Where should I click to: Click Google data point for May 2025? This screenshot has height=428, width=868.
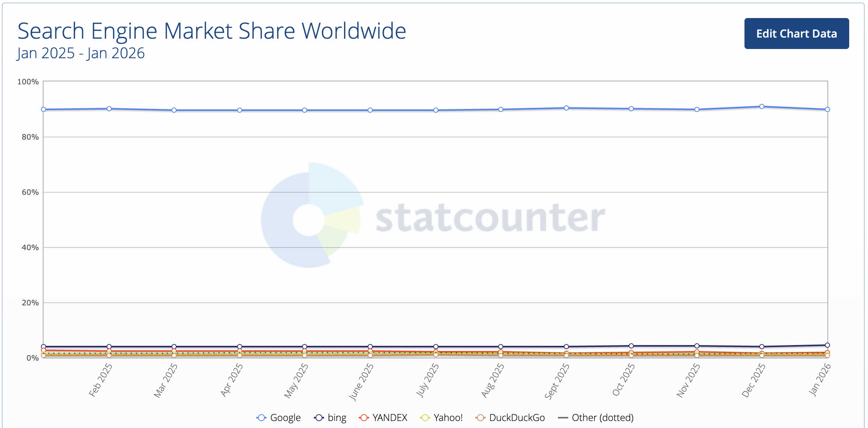[x=305, y=110]
